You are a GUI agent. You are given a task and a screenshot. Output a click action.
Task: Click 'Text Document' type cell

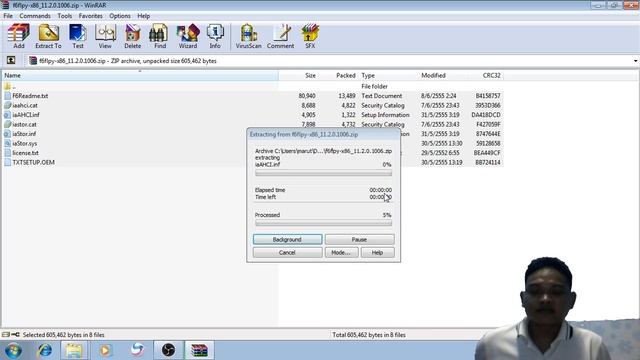click(x=382, y=96)
